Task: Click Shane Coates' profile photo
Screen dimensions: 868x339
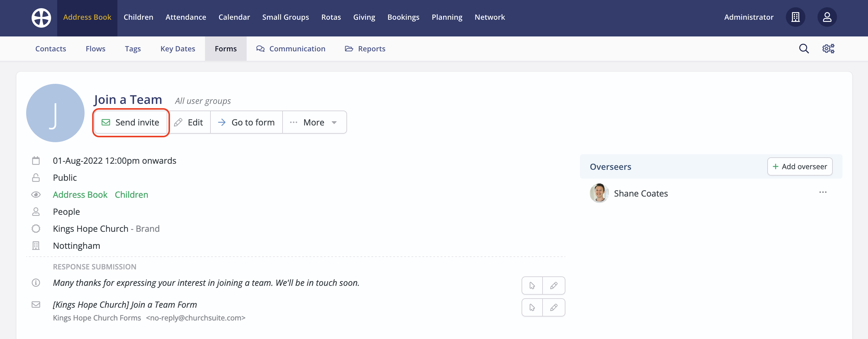Action: pyautogui.click(x=599, y=193)
